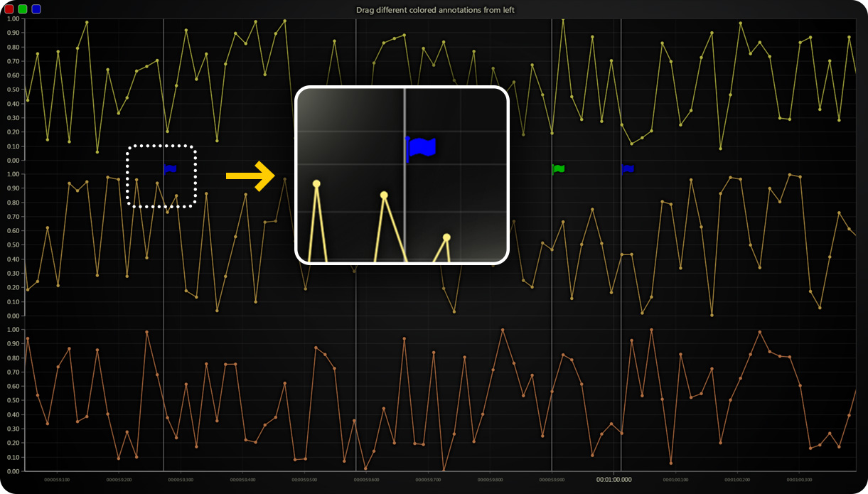Click the 1.00 label of top chart

click(13, 18)
